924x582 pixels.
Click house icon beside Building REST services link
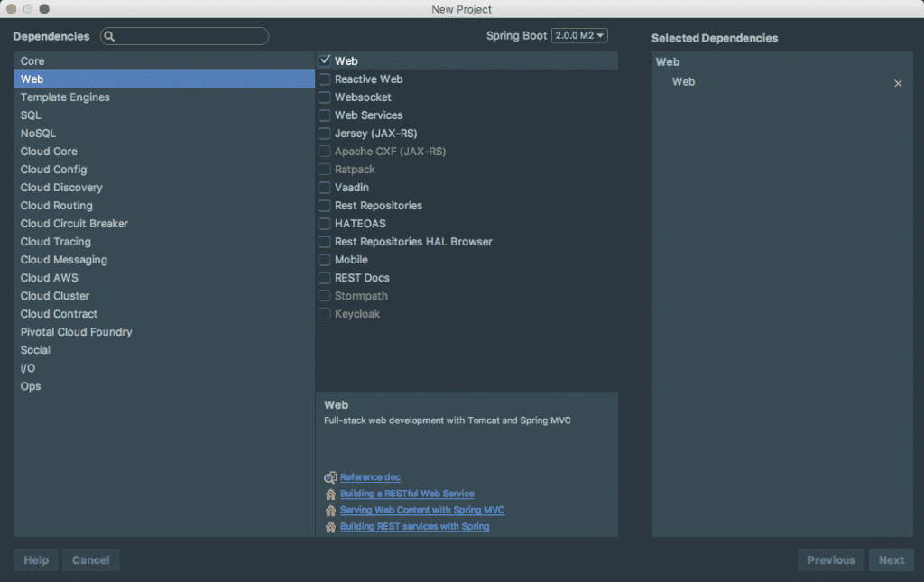[x=330, y=526]
